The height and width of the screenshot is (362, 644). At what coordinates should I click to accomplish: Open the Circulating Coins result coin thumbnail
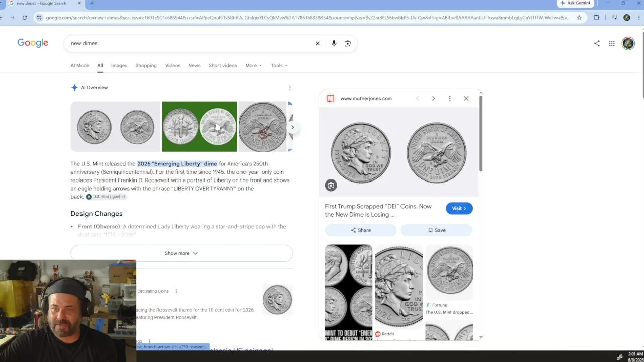[x=277, y=300]
